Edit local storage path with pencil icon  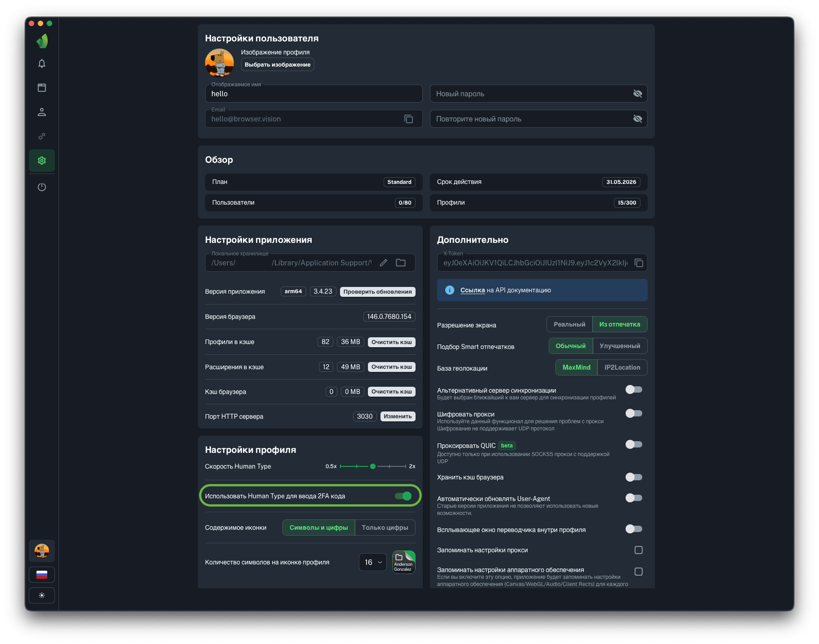pos(384,263)
